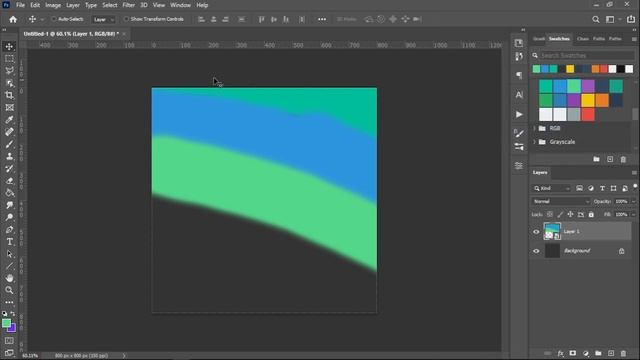640x360 pixels.
Task: Add a layer style with fx icon
Action: [560, 353]
